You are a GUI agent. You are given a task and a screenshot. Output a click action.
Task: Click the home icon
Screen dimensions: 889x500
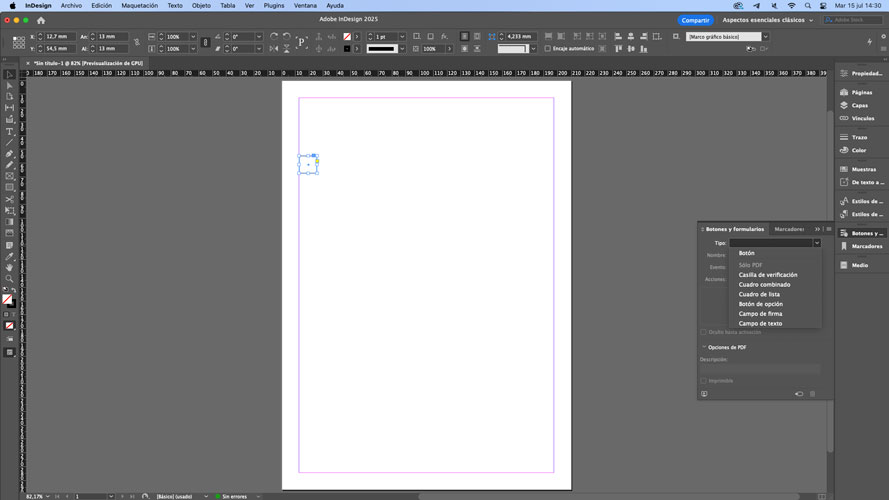(41, 20)
